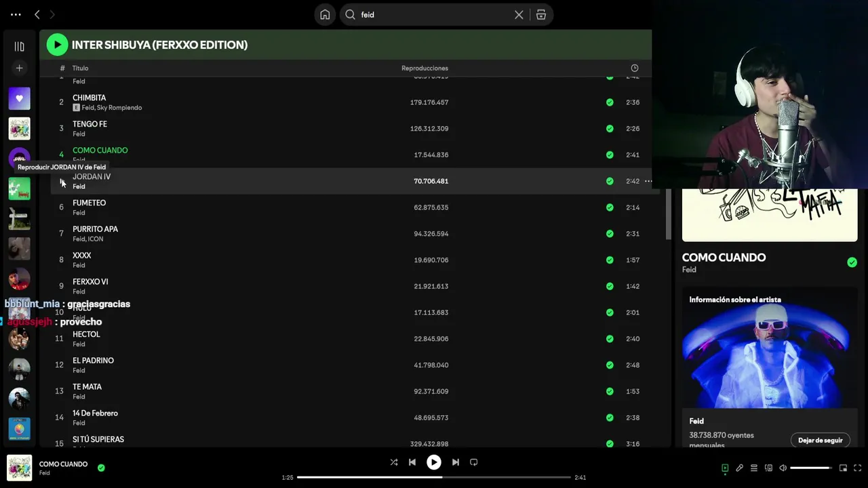Skip to the next track

pyautogui.click(x=456, y=462)
